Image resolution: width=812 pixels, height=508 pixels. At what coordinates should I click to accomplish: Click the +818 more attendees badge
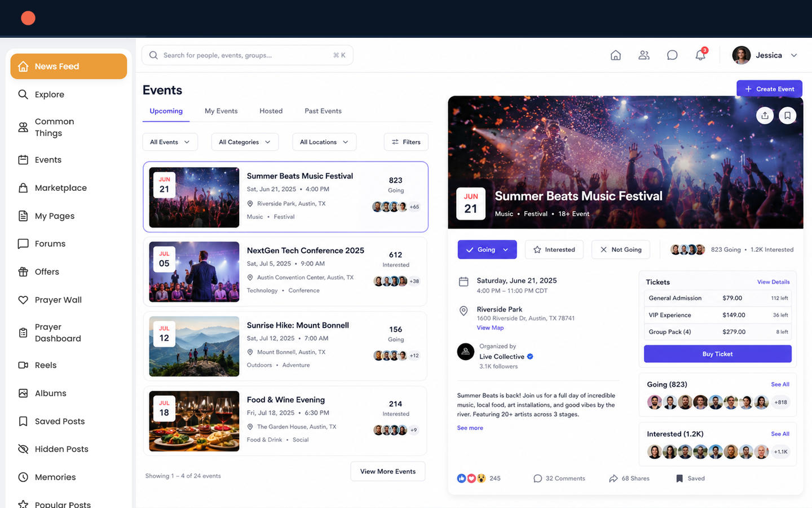(x=780, y=402)
